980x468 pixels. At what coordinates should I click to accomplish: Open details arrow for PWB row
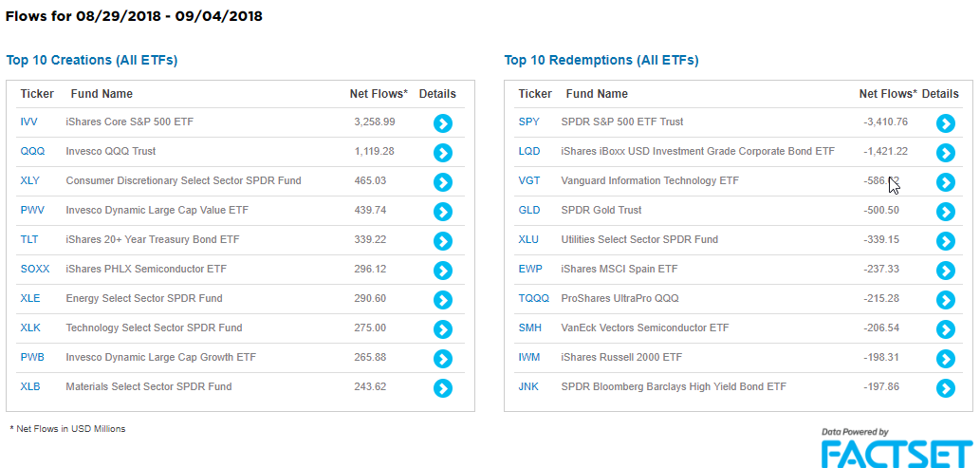442,359
